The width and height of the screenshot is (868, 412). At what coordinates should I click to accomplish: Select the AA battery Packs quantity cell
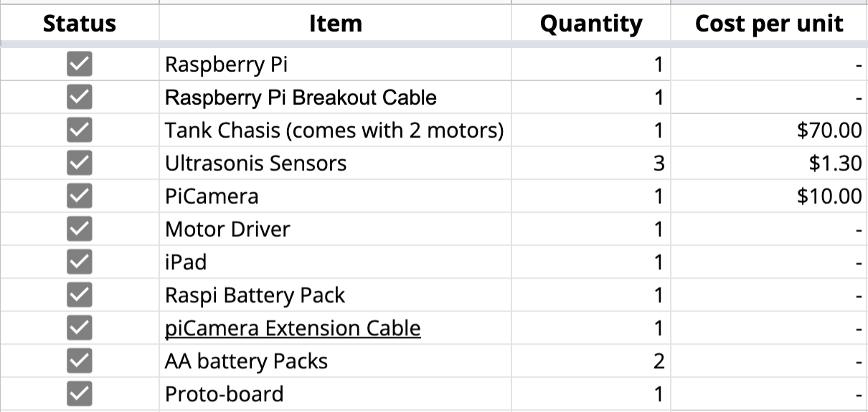591,361
